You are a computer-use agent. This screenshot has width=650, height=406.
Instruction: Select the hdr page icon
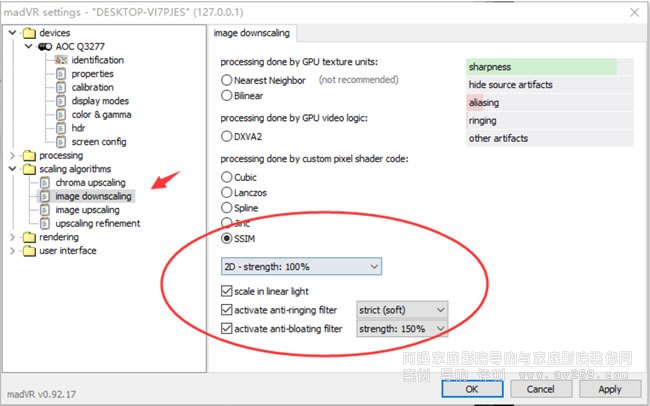(61, 128)
